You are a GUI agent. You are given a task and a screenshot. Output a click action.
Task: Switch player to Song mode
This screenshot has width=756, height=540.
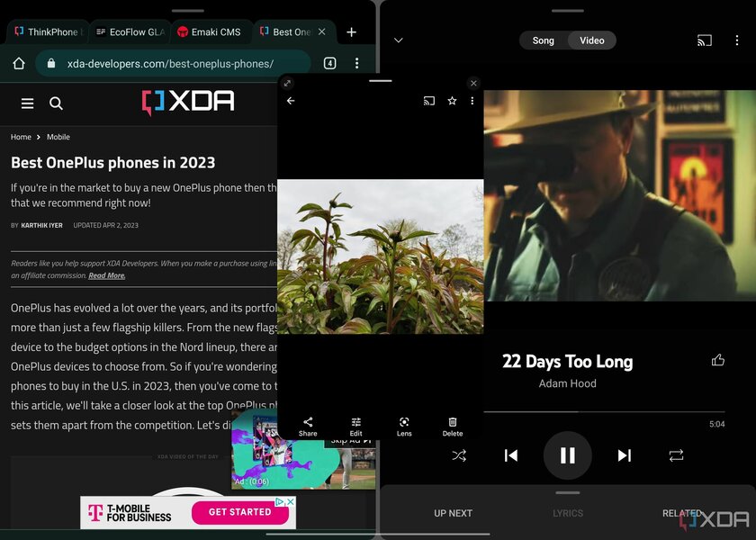pyautogui.click(x=543, y=40)
